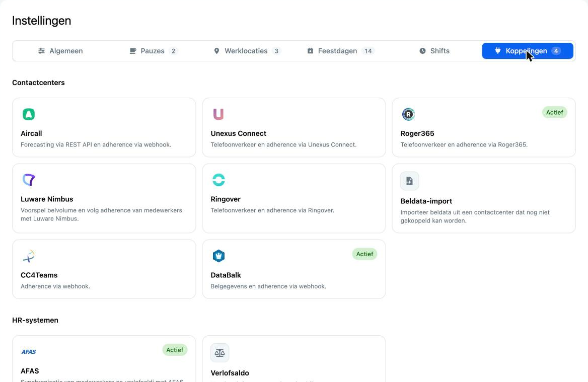This screenshot has height=382, width=588.
Task: Click "Voorspel belvolume" description under Luware Nimbus
Action: pyautogui.click(x=101, y=214)
